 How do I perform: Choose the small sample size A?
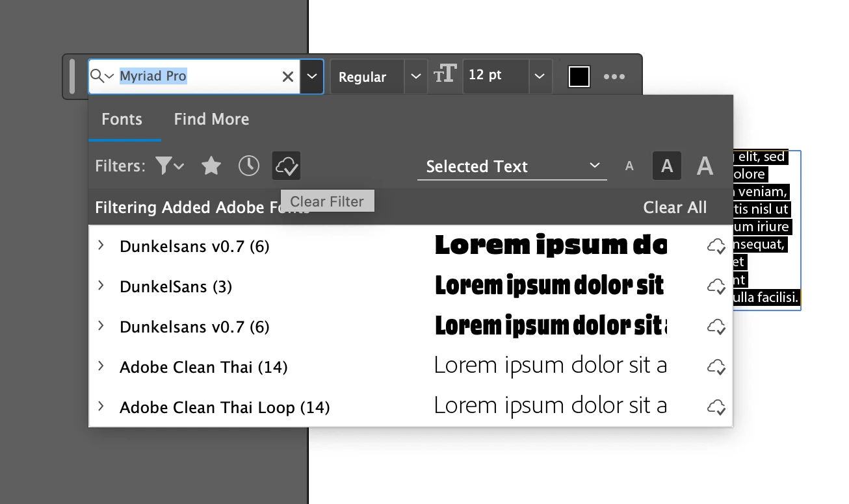[x=629, y=166]
